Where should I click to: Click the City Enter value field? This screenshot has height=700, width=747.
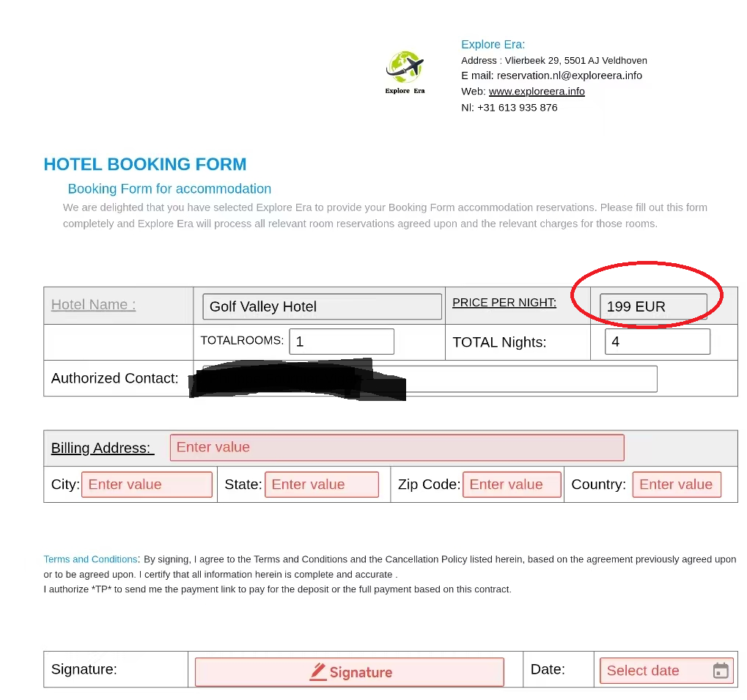pos(147,485)
